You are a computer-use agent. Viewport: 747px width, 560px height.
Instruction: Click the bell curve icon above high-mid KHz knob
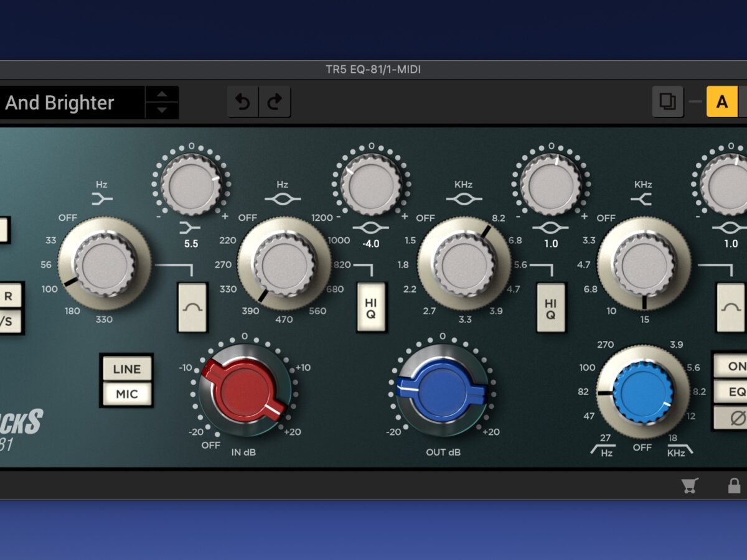tap(463, 199)
